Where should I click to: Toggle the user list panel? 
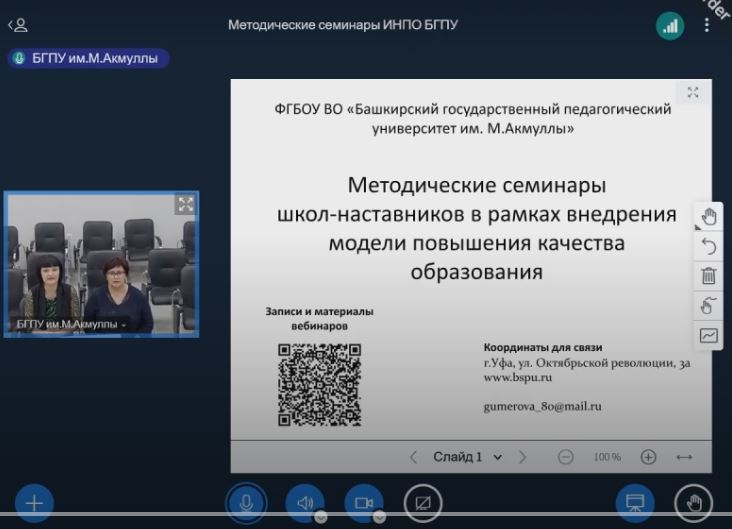[17, 25]
